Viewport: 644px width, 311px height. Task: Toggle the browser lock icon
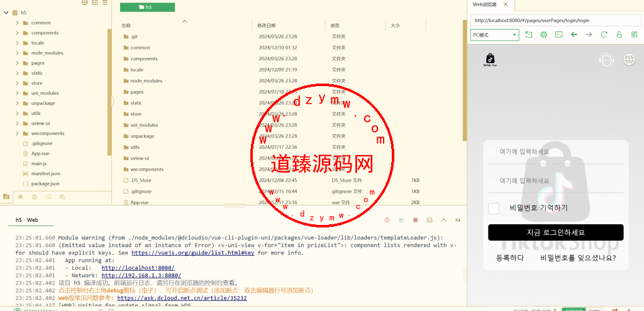(619, 35)
